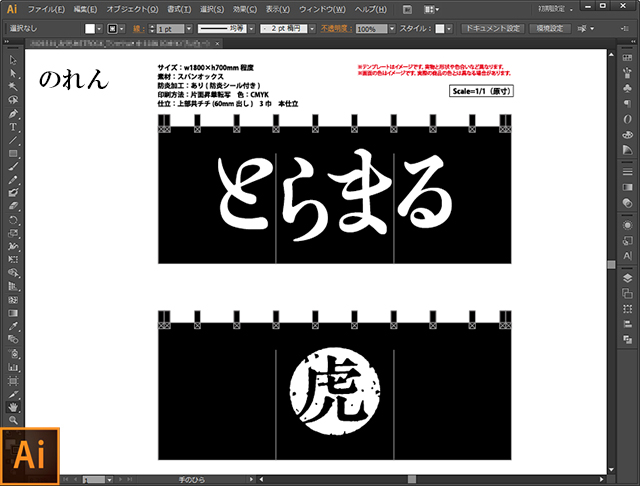Pick the Line Segment tool
The height and width of the screenshot is (486, 640).
coord(13,141)
